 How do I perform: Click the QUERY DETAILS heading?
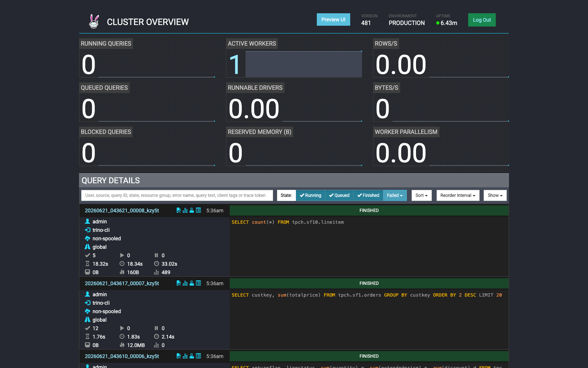(x=111, y=180)
